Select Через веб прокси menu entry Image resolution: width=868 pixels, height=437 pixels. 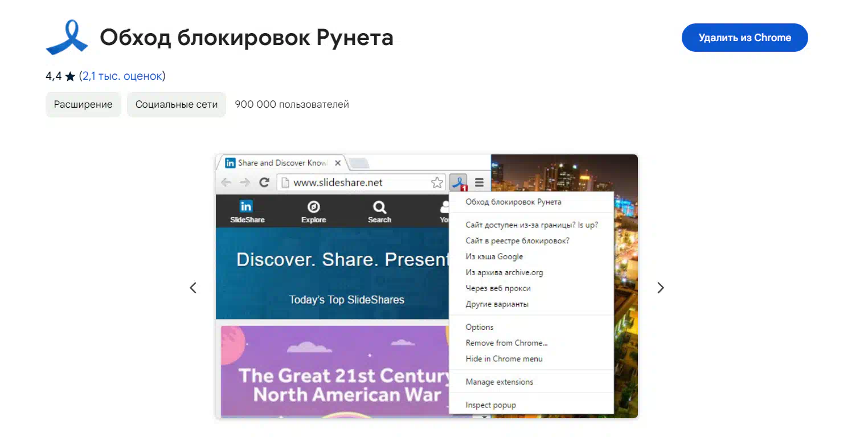498,288
